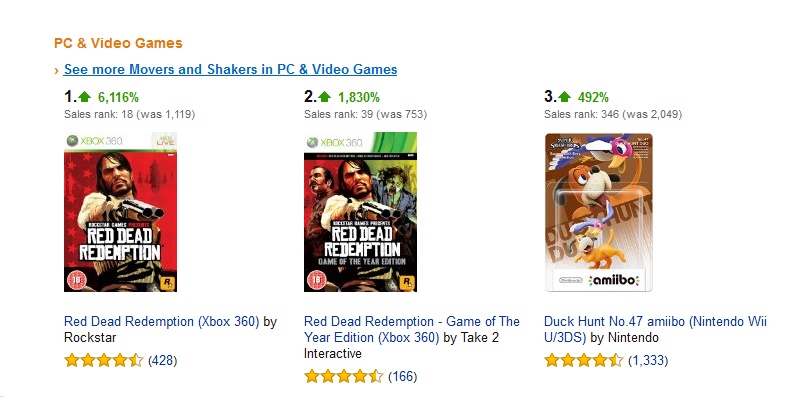Click the star rating with 1,333 reviews
This screenshot has height=397, width=794.
[x=584, y=361]
